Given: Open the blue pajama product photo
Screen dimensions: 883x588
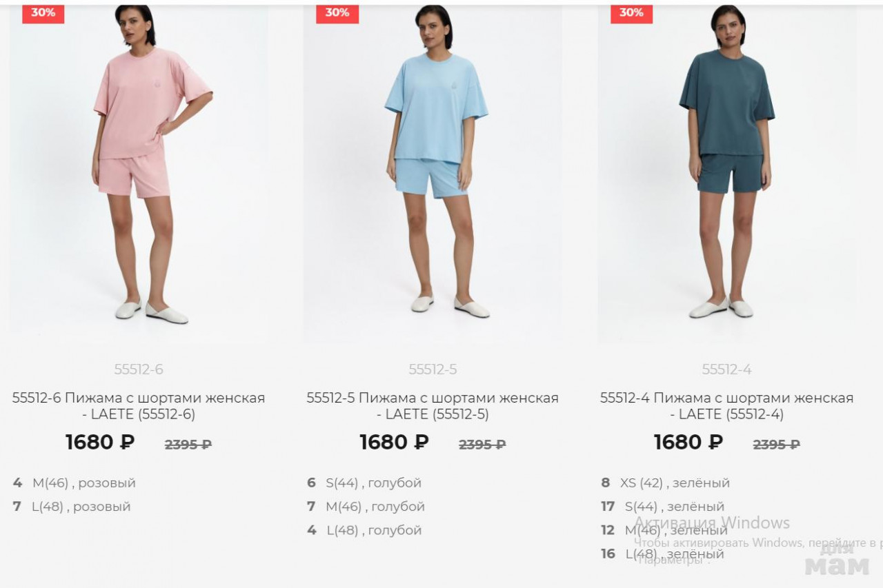Looking at the screenshot, I should click(433, 174).
